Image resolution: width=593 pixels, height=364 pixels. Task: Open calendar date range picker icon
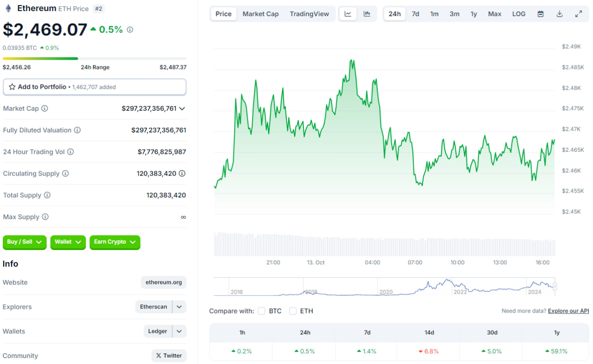541,14
